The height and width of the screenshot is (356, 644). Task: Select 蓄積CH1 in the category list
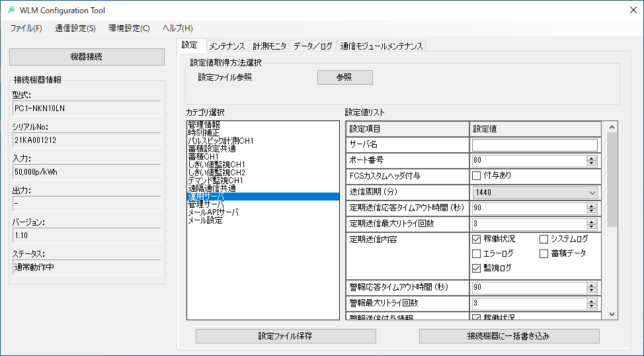[263, 157]
